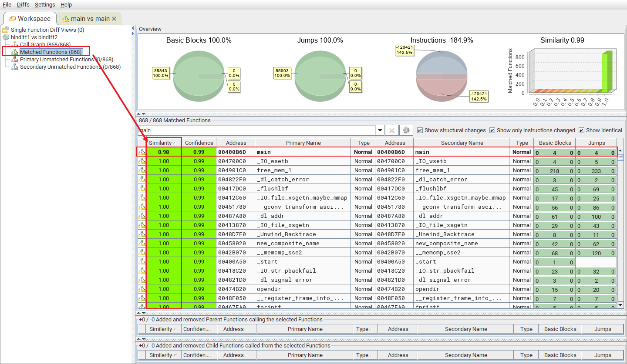Open filter settings with the gear icon
This screenshot has height=364, width=627.
click(406, 130)
